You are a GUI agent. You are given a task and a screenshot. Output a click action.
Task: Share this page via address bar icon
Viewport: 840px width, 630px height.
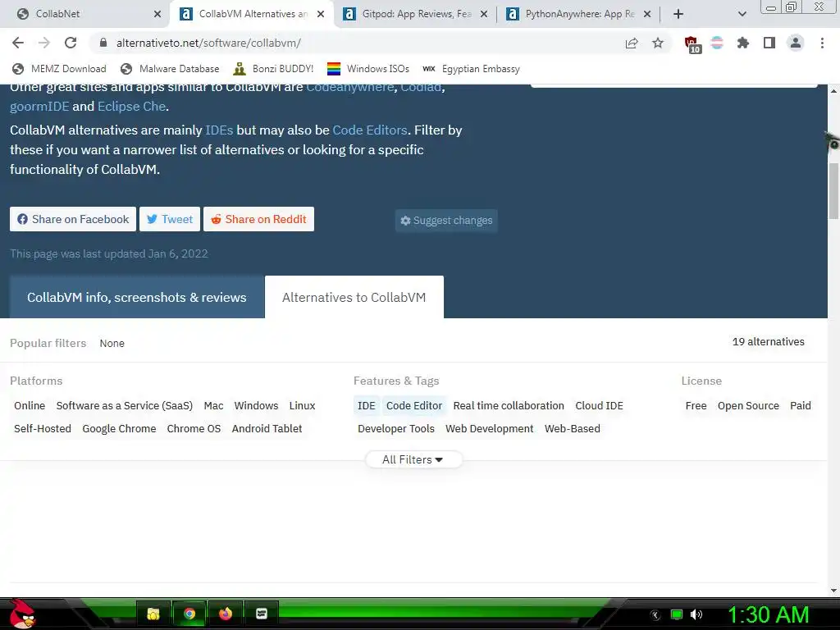(632, 43)
